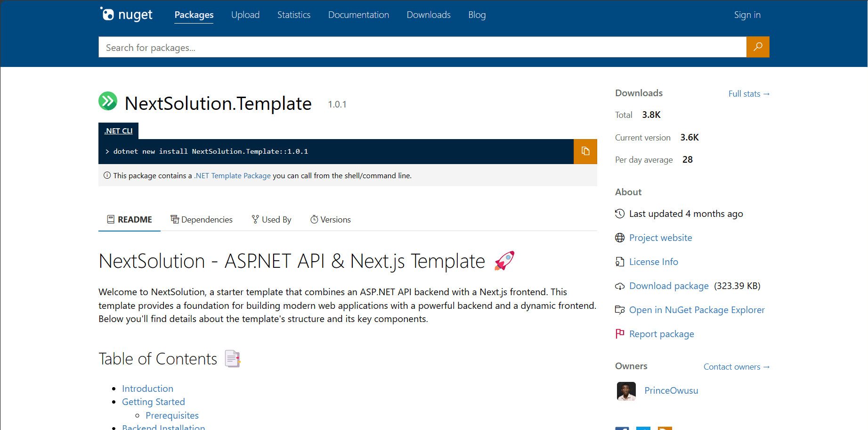868x430 pixels.
Task: Jump to the Introduction section
Action: pos(147,389)
